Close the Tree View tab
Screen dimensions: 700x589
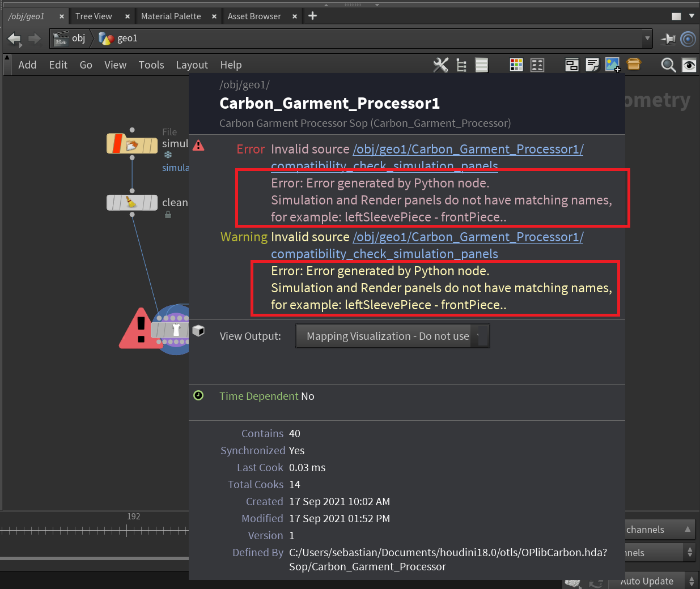(x=128, y=16)
